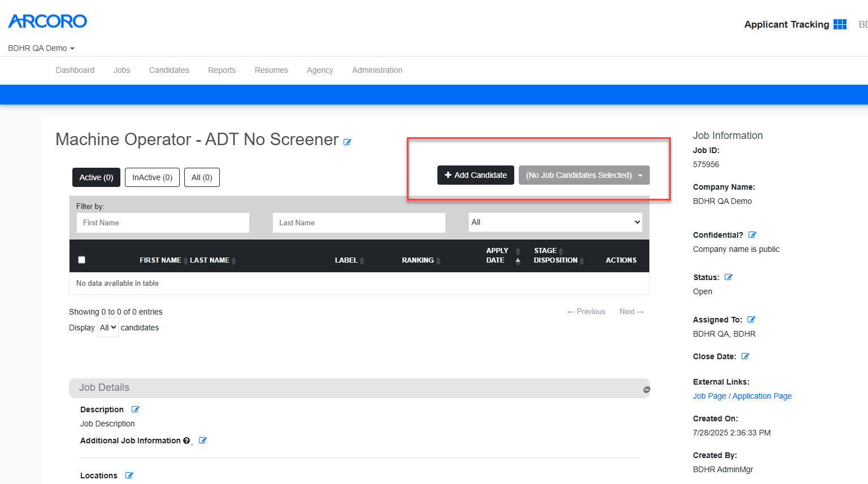
Task: Open the No Job Candidates Selected dropdown
Action: pyautogui.click(x=584, y=175)
